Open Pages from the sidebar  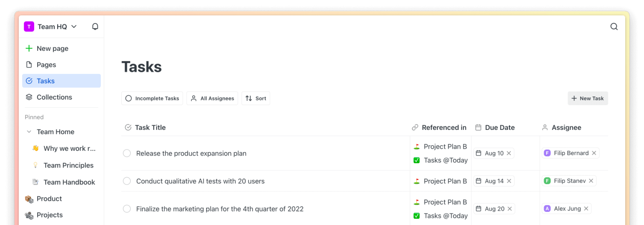tap(46, 64)
